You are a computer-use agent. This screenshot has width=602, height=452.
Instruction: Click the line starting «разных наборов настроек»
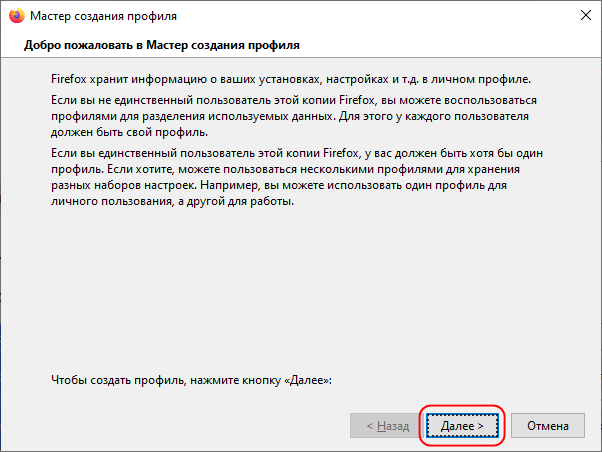279,185
